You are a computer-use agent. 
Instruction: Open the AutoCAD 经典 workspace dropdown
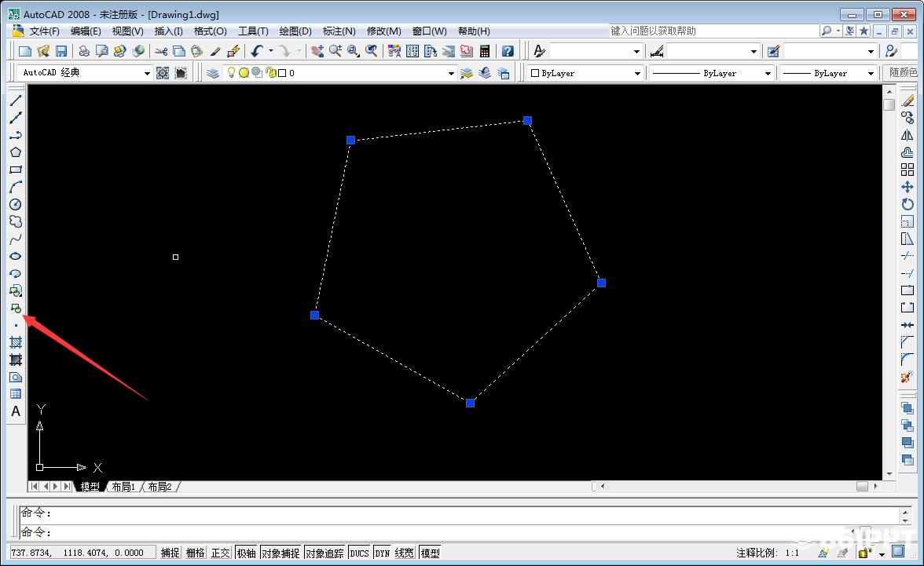[148, 73]
